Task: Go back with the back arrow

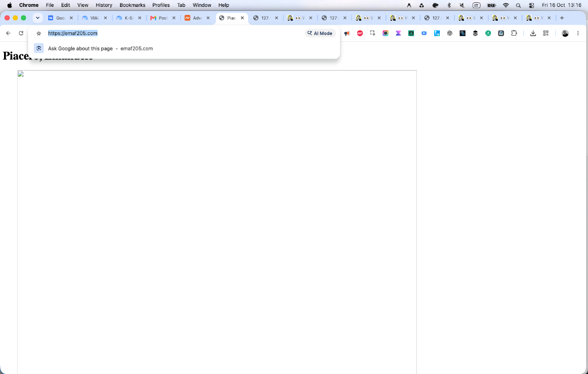Action: click(8, 33)
